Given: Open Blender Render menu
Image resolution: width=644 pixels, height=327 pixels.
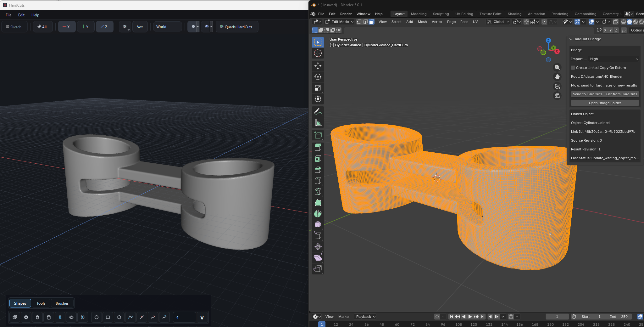Looking at the screenshot, I should (346, 14).
